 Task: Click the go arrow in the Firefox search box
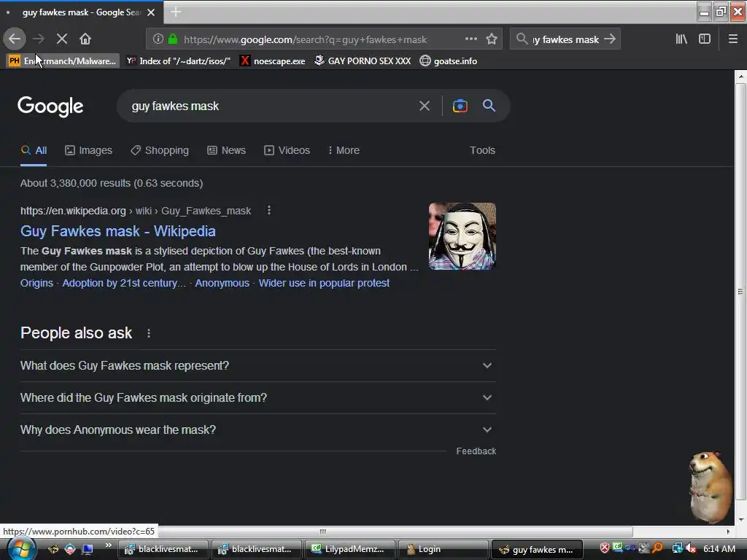[610, 39]
